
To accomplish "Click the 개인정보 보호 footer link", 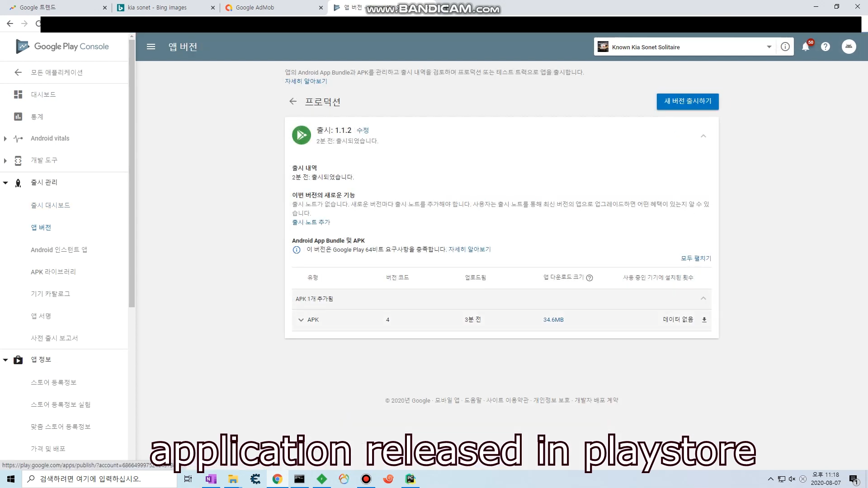I will tap(552, 400).
